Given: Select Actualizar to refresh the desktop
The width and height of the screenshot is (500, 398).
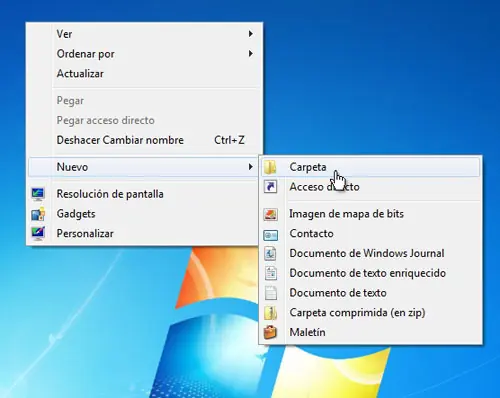Looking at the screenshot, I should tap(144, 73).
